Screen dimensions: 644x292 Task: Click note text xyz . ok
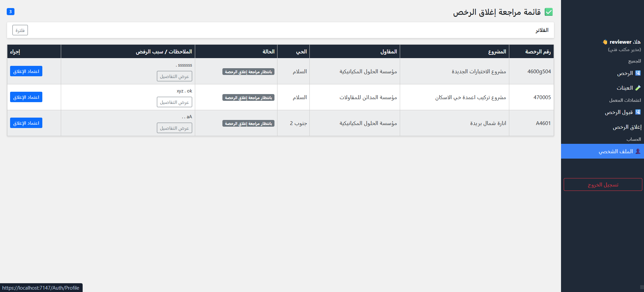click(x=184, y=91)
